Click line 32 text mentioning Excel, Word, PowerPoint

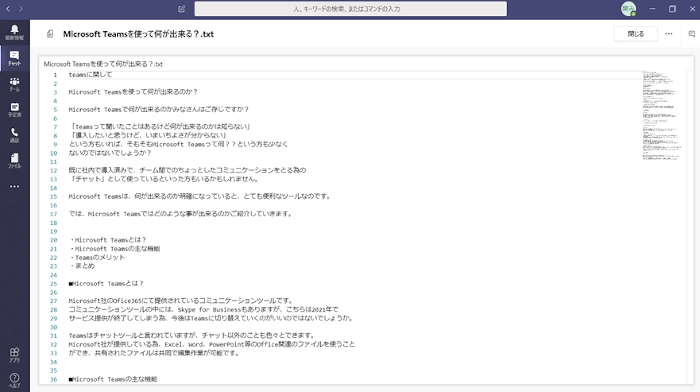coord(212,345)
